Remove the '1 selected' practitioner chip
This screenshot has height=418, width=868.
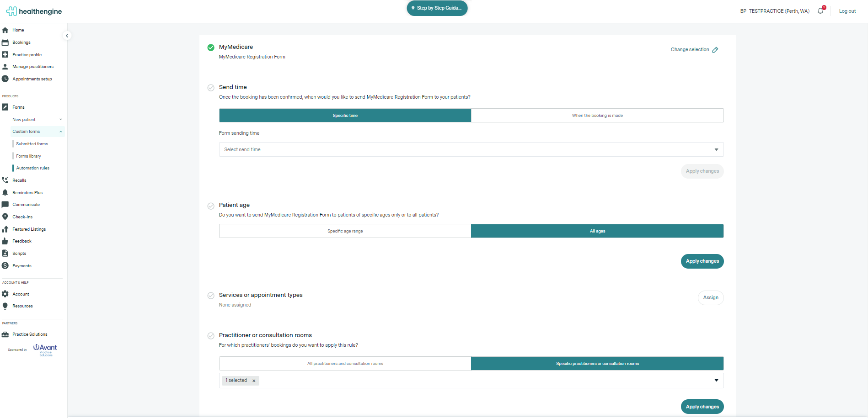point(254,381)
